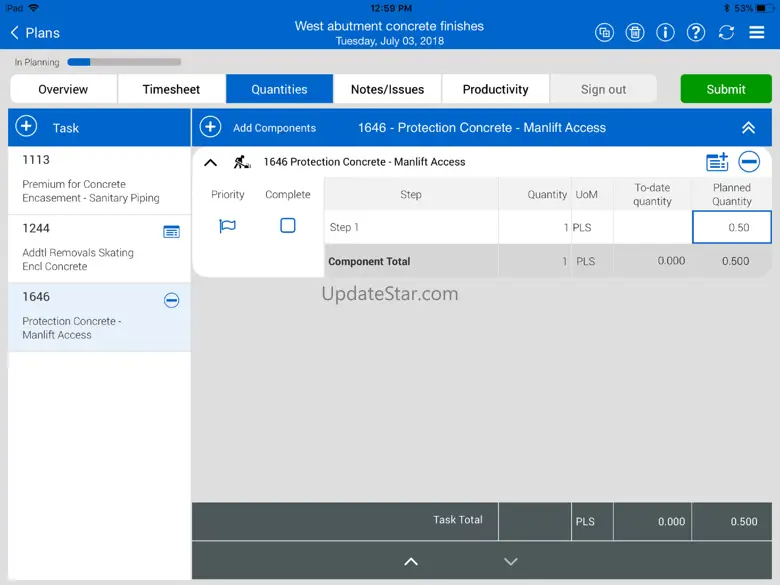Open help question mark icon
The width and height of the screenshot is (780, 585).
[x=696, y=32]
